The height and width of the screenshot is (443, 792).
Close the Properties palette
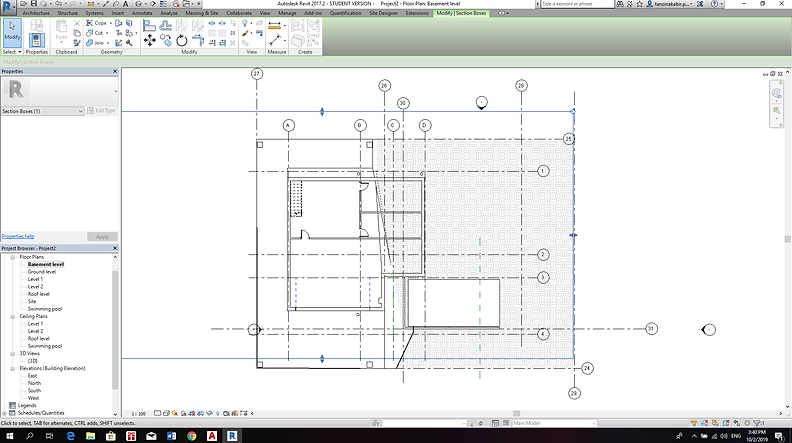pyautogui.click(x=115, y=71)
